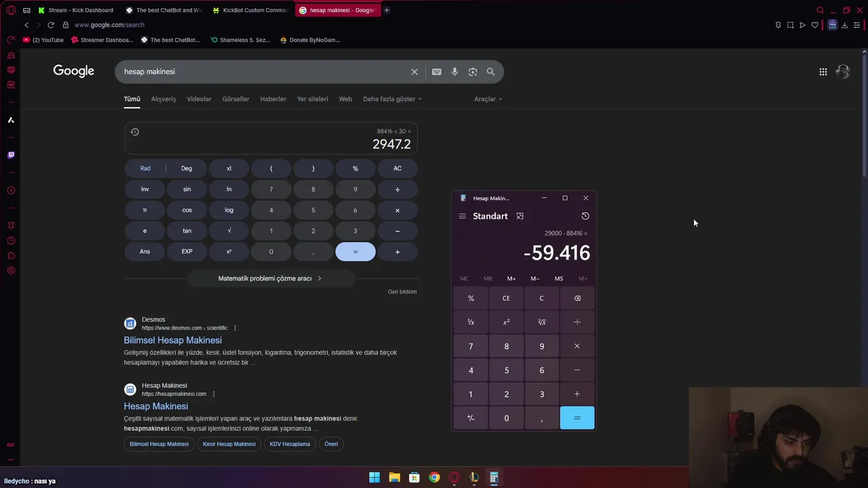
Task: Select Kesir Hesap Makinesi chip
Action: (229, 444)
